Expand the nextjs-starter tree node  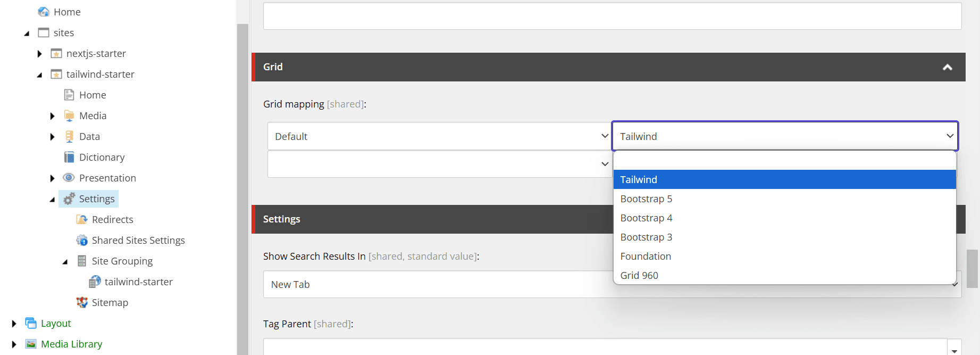point(40,54)
